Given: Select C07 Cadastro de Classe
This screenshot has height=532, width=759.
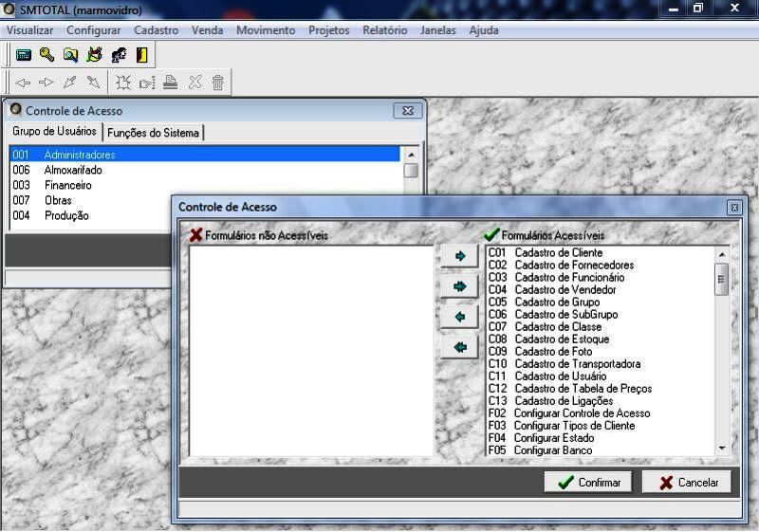Looking at the screenshot, I should (601, 326).
